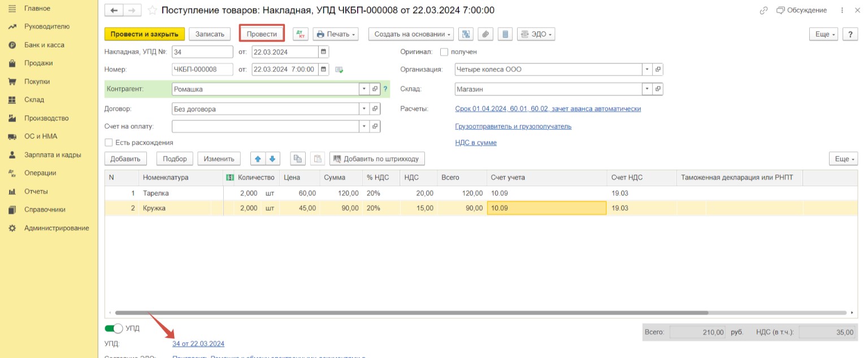The height and width of the screenshot is (358, 868).
Task: Expand the Контрагент dropdown list
Action: (x=363, y=89)
